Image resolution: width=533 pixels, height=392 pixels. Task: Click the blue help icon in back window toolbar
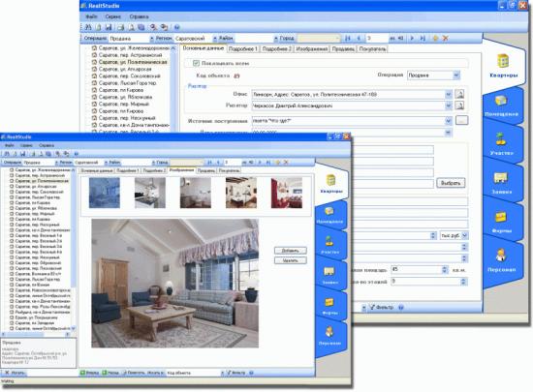176,27
